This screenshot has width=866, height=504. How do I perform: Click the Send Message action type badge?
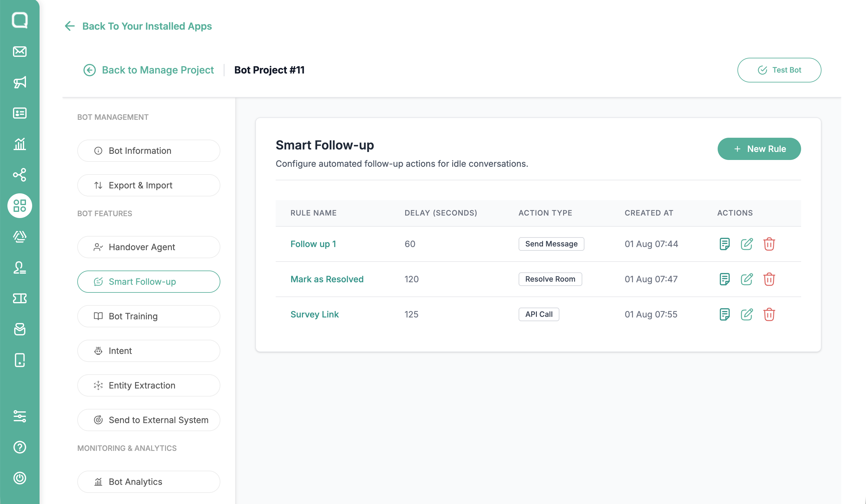click(551, 244)
